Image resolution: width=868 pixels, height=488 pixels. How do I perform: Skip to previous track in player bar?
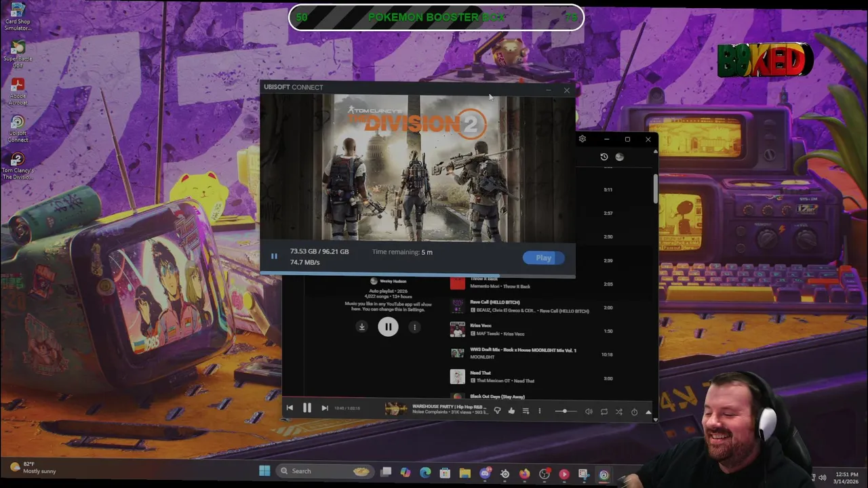tap(290, 408)
